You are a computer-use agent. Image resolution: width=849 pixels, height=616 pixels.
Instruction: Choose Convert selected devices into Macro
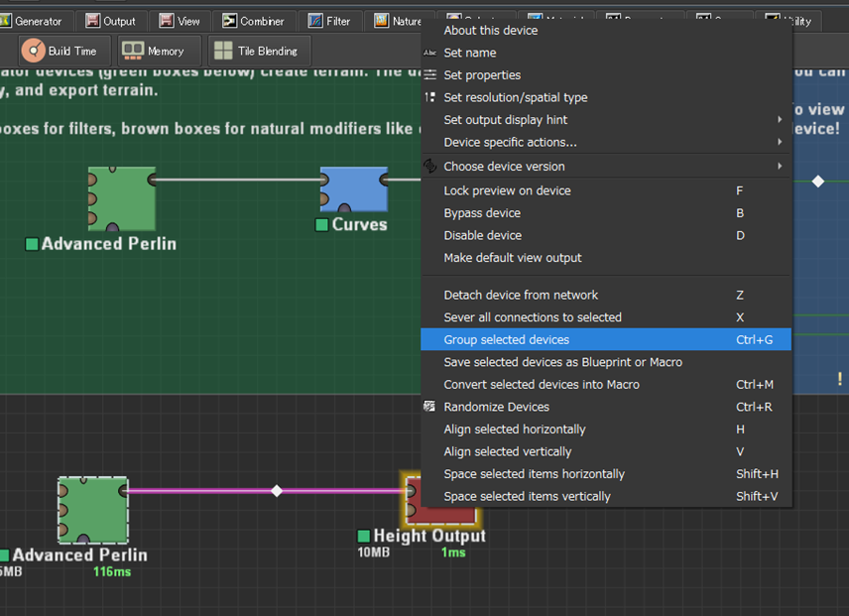(606, 384)
